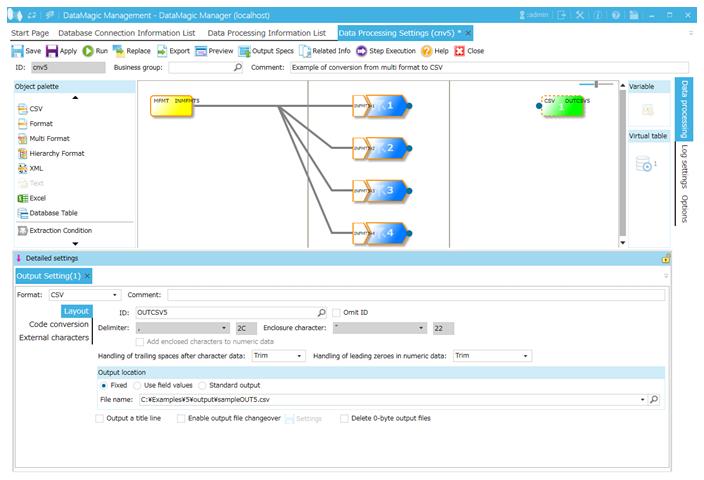Adjust the canvas zoom slider
Screen dimensions: 704x480
[x=597, y=84]
